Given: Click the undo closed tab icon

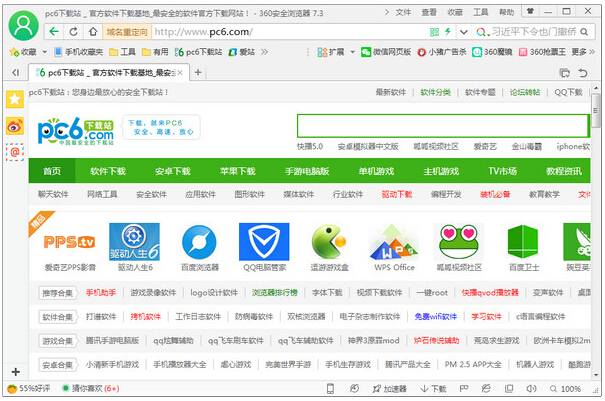Looking at the screenshot, I should (583, 73).
